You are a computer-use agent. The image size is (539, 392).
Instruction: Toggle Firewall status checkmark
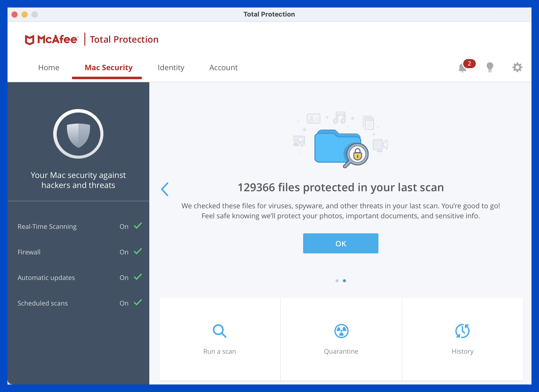coord(138,251)
